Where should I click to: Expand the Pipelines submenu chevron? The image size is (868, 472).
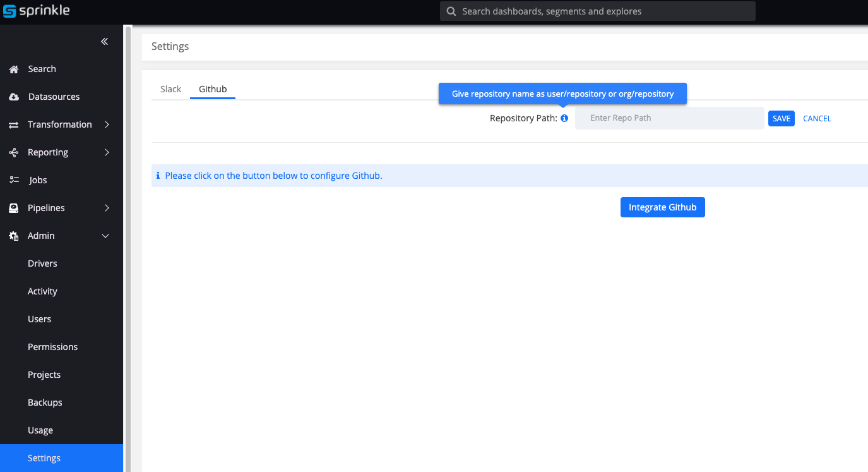[x=107, y=208]
